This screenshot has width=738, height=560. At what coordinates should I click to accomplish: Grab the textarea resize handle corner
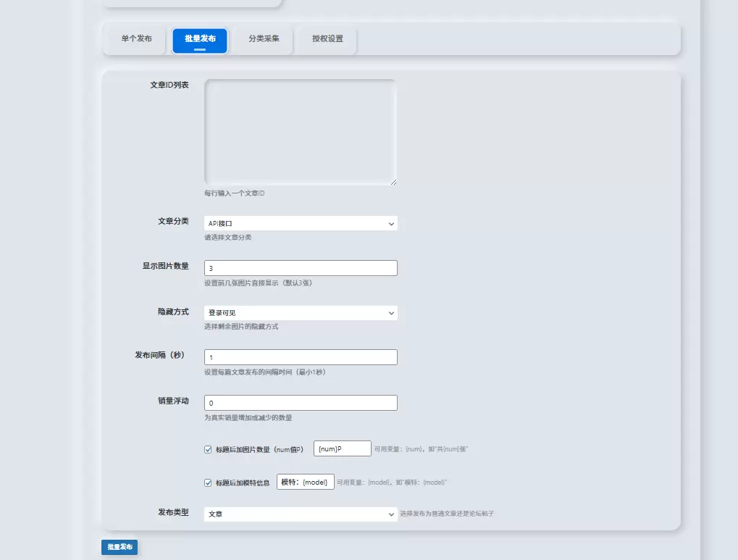click(393, 182)
